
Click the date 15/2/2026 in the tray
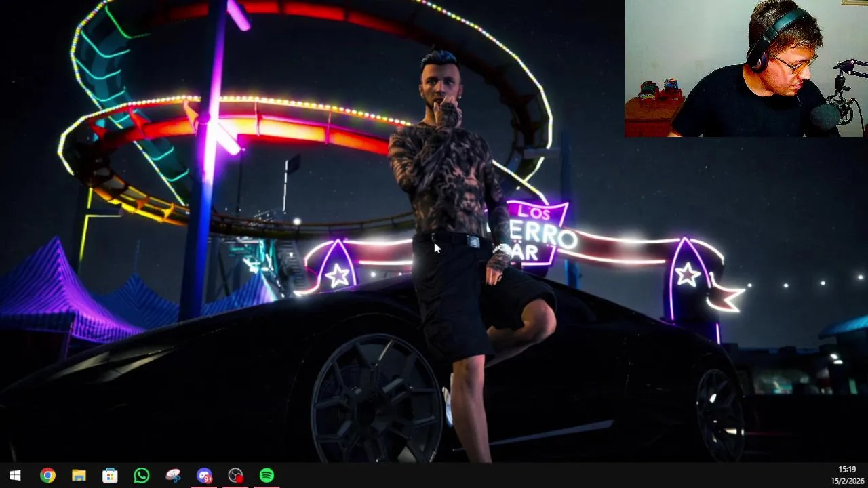[x=848, y=481]
